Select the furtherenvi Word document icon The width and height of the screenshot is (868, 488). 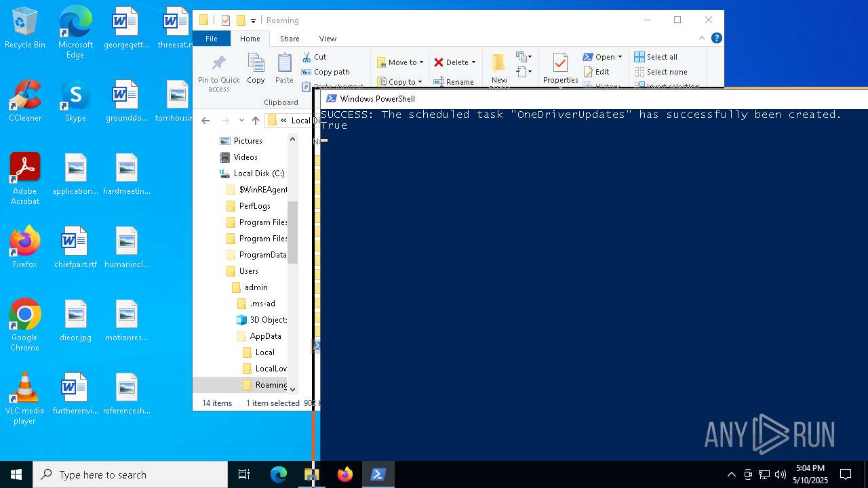75,394
